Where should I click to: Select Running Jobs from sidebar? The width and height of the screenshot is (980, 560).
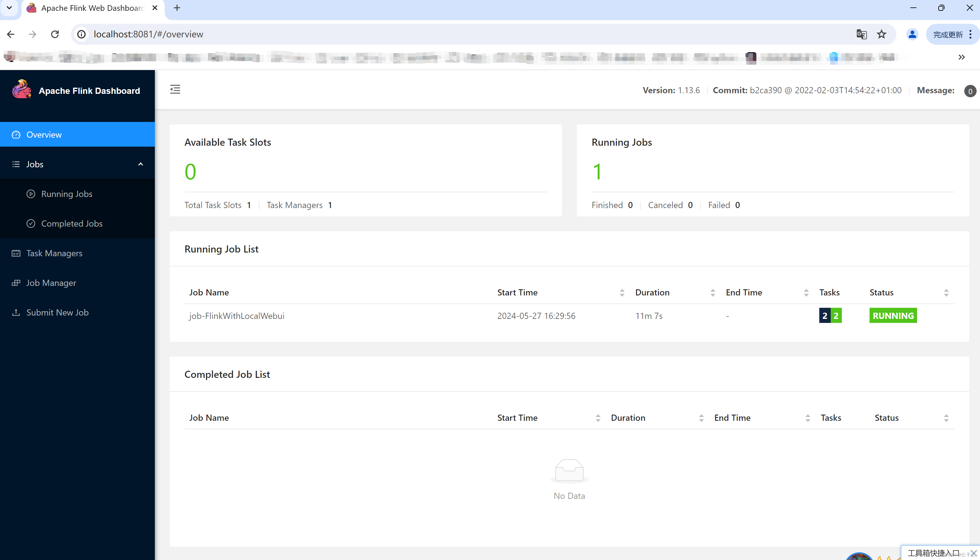click(67, 194)
